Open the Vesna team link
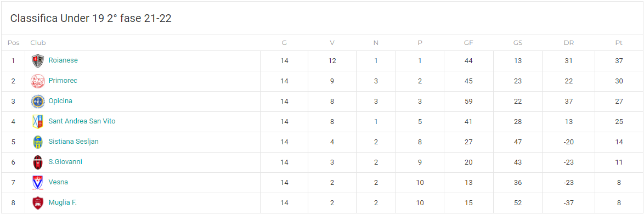644x214 pixels. (58, 182)
